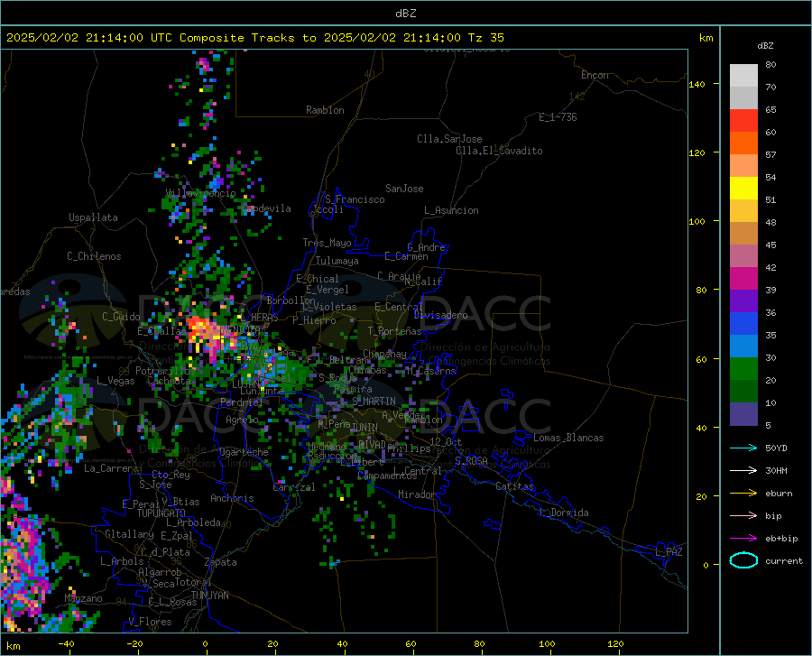This screenshot has width=812, height=656.
Task: Select the Lomas_Blancas map label
Action: [x=568, y=438]
